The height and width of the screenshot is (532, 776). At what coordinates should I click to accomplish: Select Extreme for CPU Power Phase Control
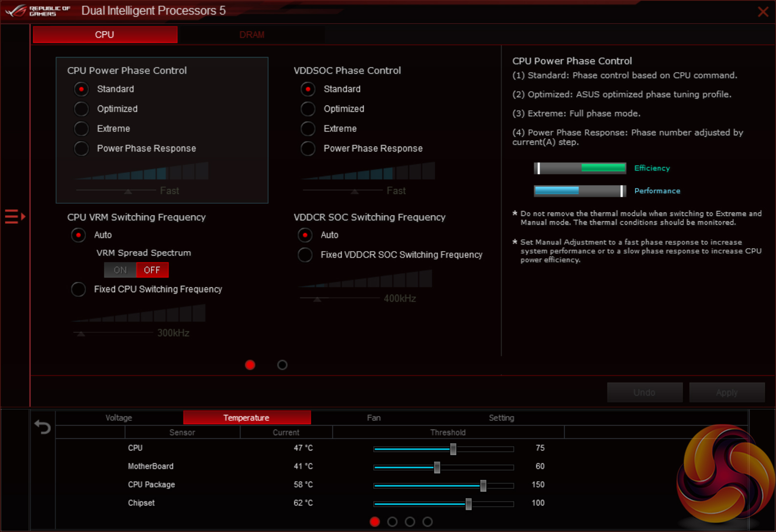click(81, 128)
